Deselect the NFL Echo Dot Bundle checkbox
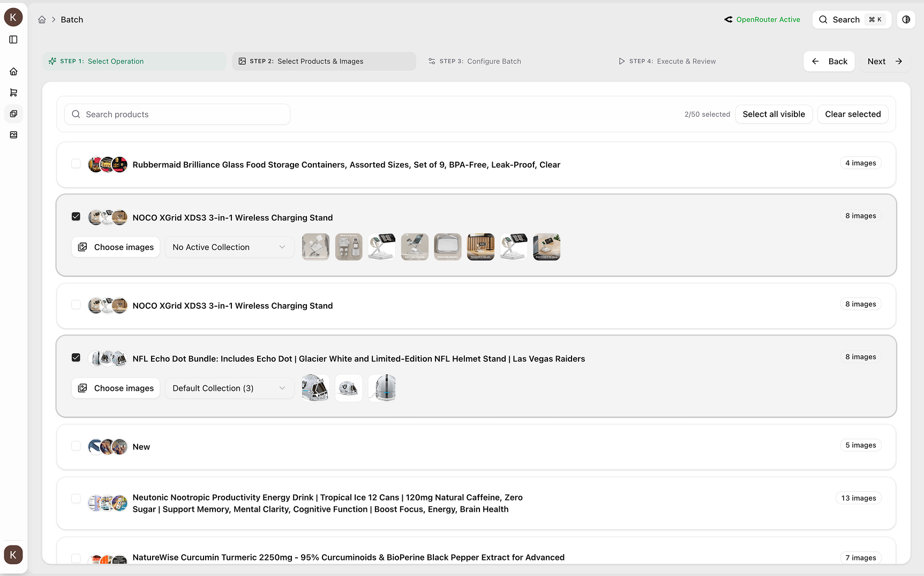The height and width of the screenshot is (576, 924). tap(76, 358)
